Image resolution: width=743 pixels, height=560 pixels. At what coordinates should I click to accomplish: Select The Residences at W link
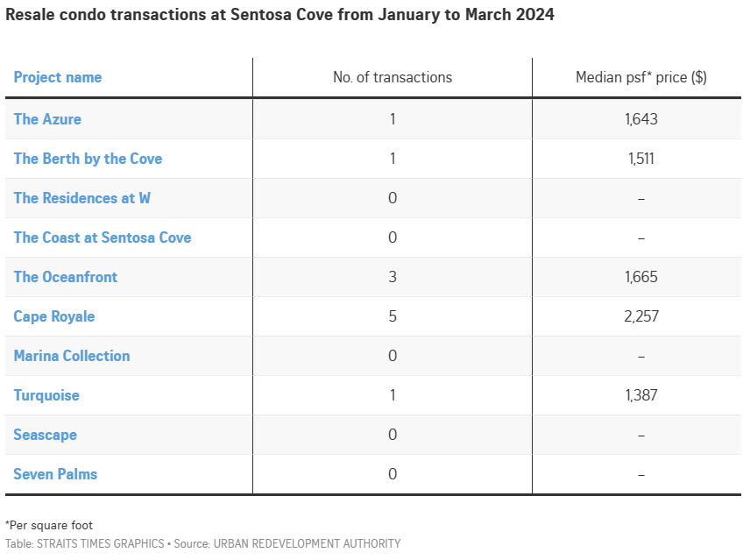[x=81, y=198]
